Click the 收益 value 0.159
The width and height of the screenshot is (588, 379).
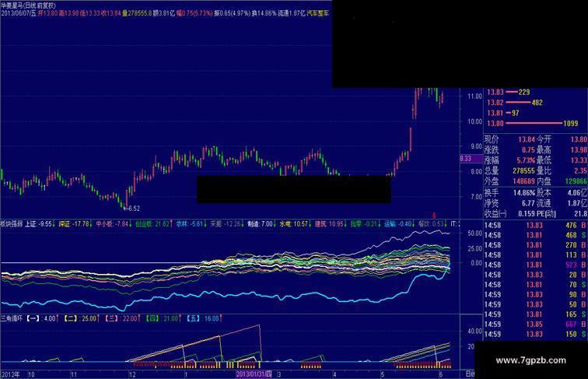pos(527,213)
